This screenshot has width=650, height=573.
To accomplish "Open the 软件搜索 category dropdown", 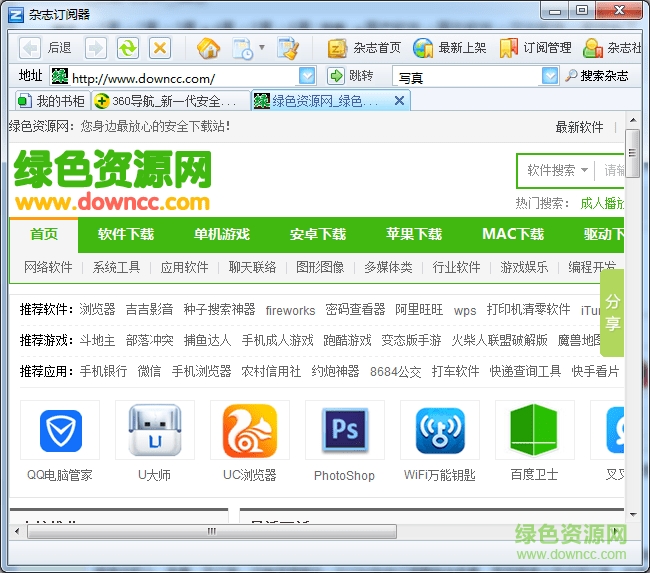I will pyautogui.click(x=557, y=171).
